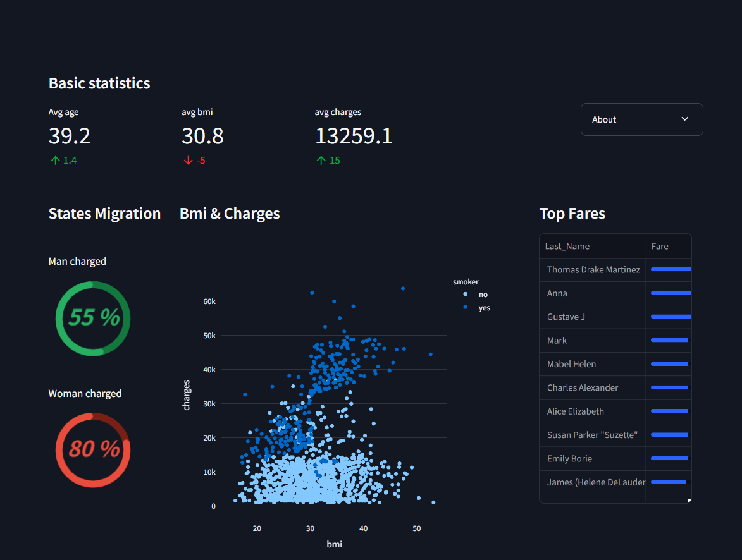The image size is (742, 560).
Task: Click the fare bar in Emily Borie row
Action: coord(669,458)
